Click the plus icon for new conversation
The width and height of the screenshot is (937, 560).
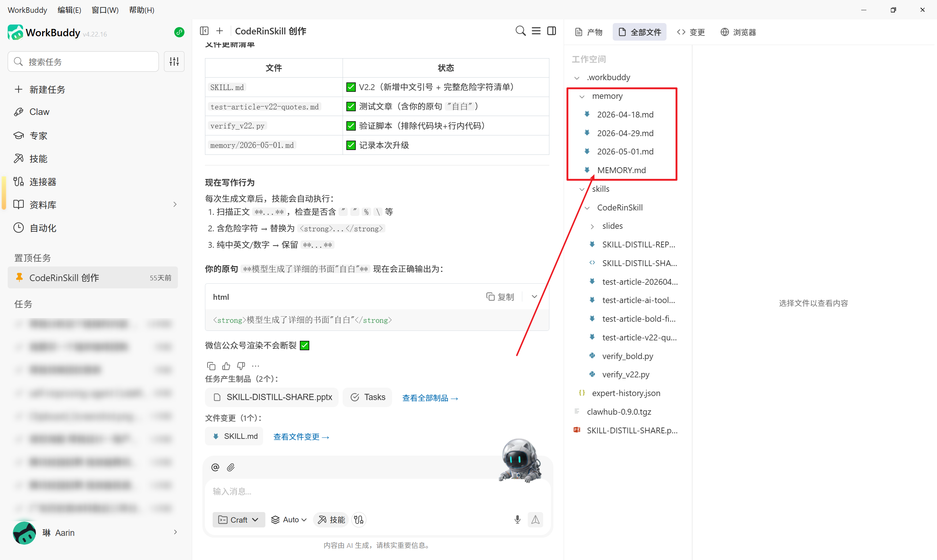(x=220, y=31)
